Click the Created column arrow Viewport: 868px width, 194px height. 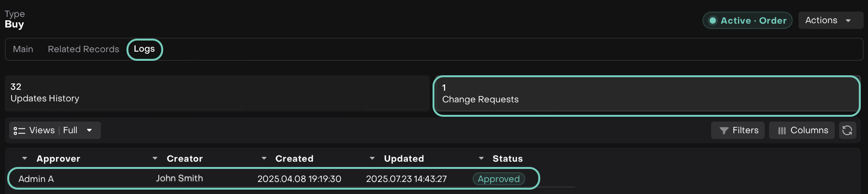point(264,158)
